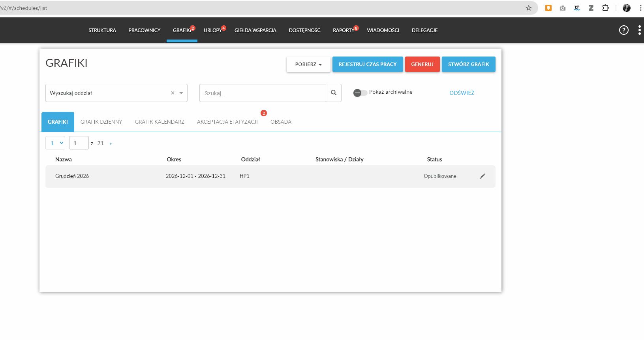Open the help question mark icon
The image size is (644, 340).
click(623, 30)
